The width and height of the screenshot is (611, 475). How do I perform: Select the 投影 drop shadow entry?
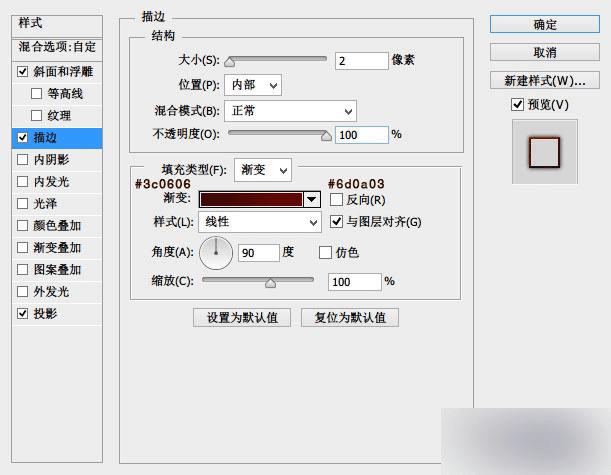(x=57, y=314)
